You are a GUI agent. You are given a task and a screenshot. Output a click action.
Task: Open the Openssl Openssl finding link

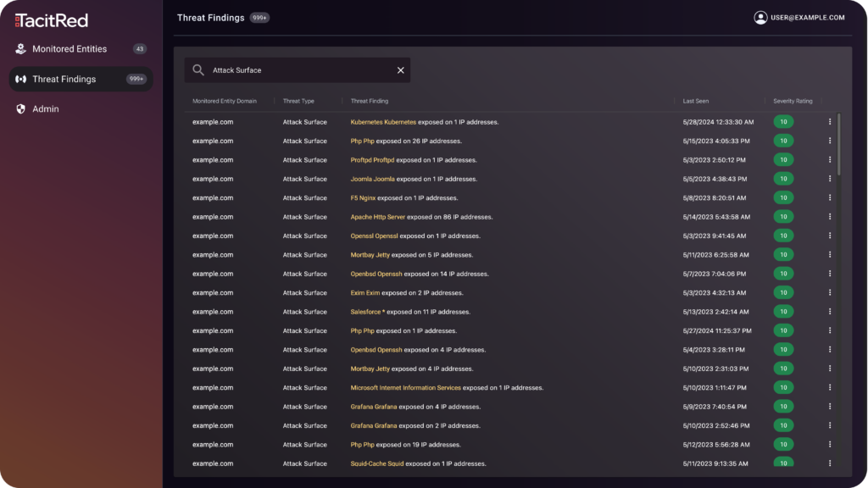tap(374, 236)
